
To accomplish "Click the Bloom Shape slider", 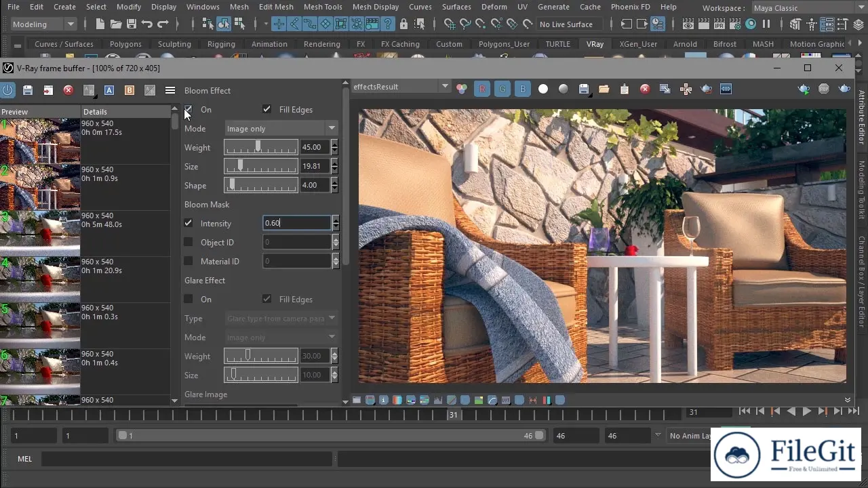I will [261, 185].
